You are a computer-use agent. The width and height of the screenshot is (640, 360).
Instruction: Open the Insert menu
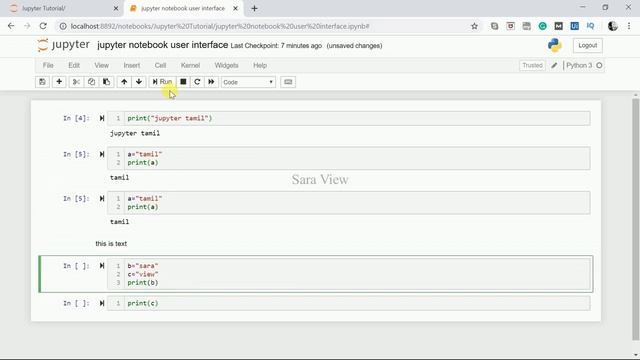coord(131,65)
